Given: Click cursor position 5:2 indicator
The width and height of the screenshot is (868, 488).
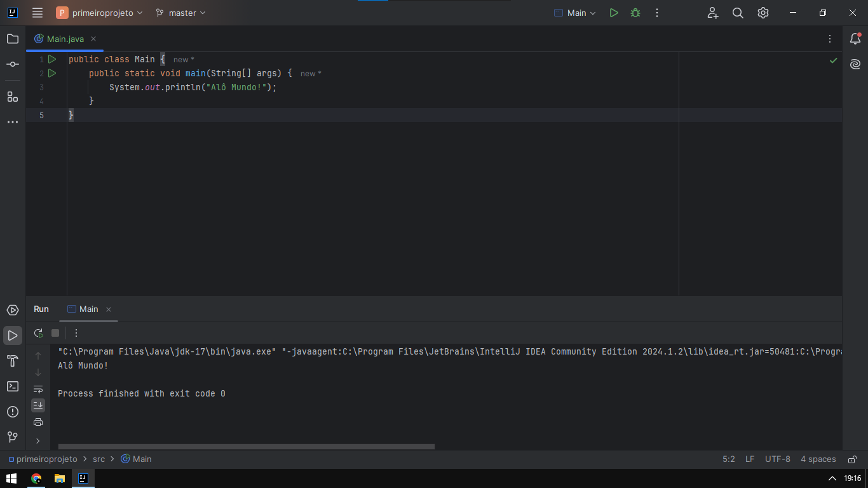Looking at the screenshot, I should [729, 459].
